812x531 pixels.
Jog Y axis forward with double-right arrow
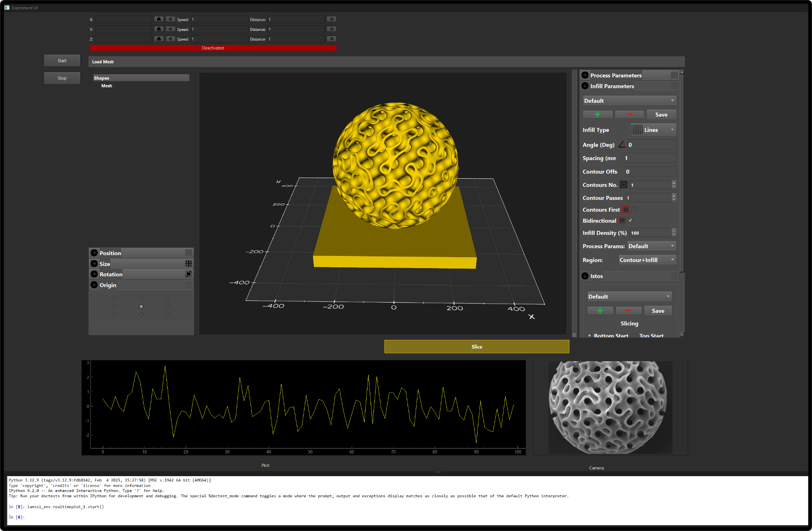tap(332, 29)
